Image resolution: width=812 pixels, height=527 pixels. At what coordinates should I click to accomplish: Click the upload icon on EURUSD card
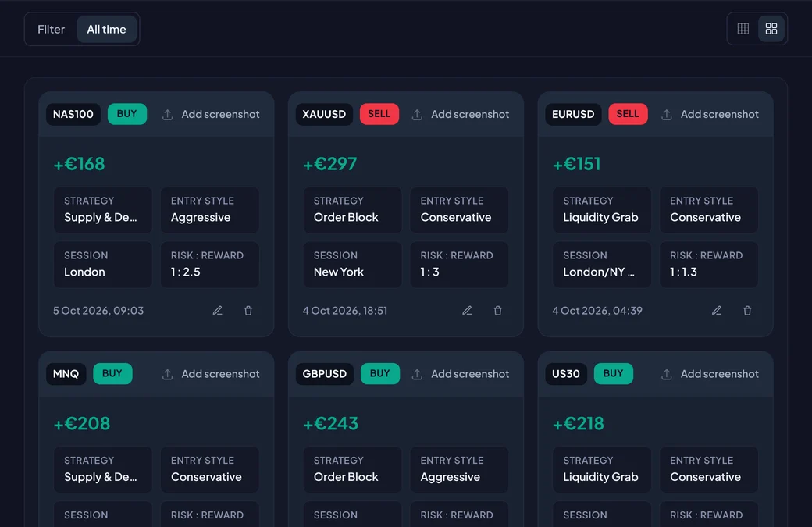pos(667,115)
